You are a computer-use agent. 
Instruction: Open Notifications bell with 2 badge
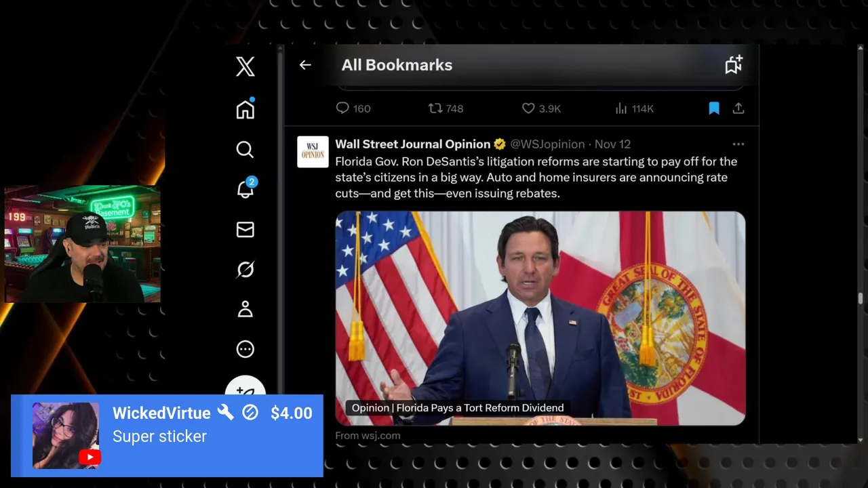pyautogui.click(x=245, y=188)
